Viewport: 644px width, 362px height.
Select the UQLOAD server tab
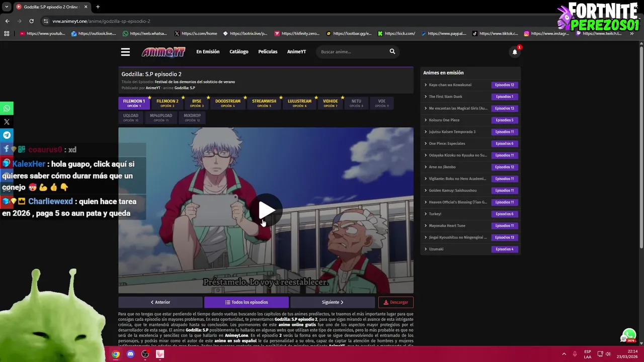coord(131,117)
